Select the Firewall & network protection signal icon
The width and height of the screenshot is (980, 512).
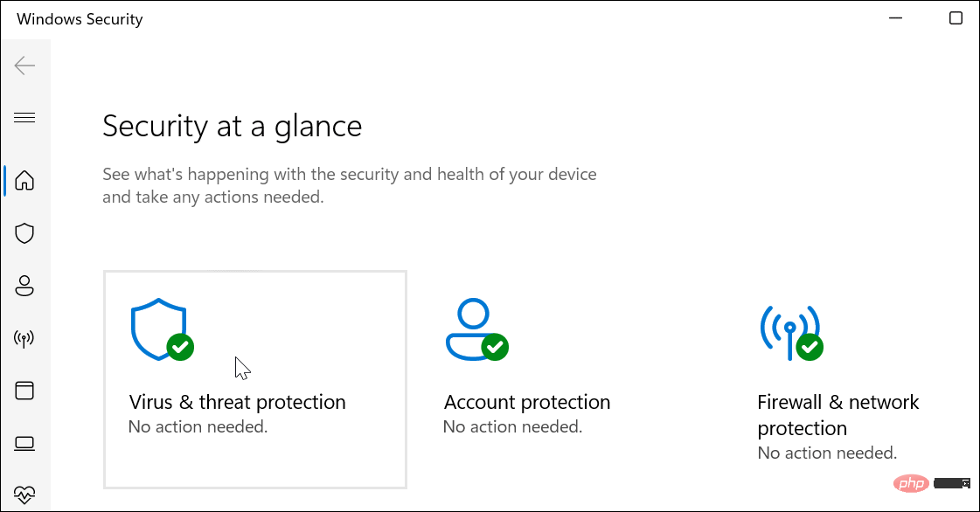(24, 338)
